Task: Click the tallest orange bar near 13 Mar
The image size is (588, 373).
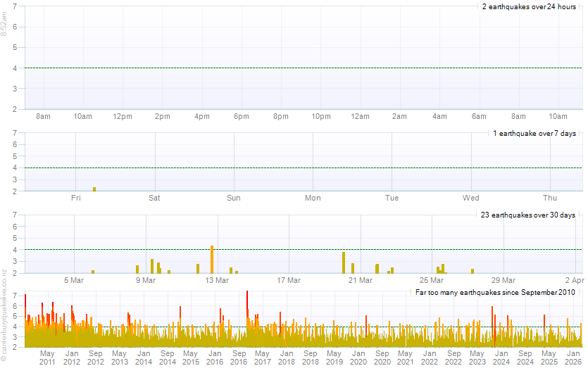Action: point(212,259)
